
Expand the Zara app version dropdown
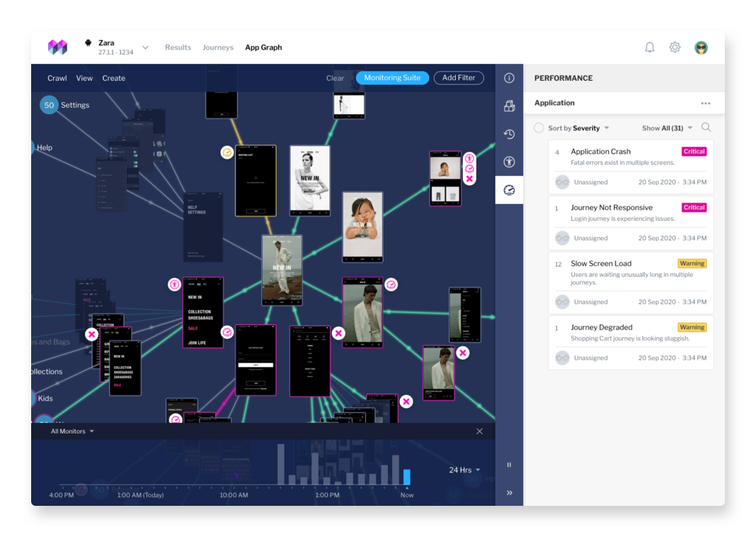146,47
